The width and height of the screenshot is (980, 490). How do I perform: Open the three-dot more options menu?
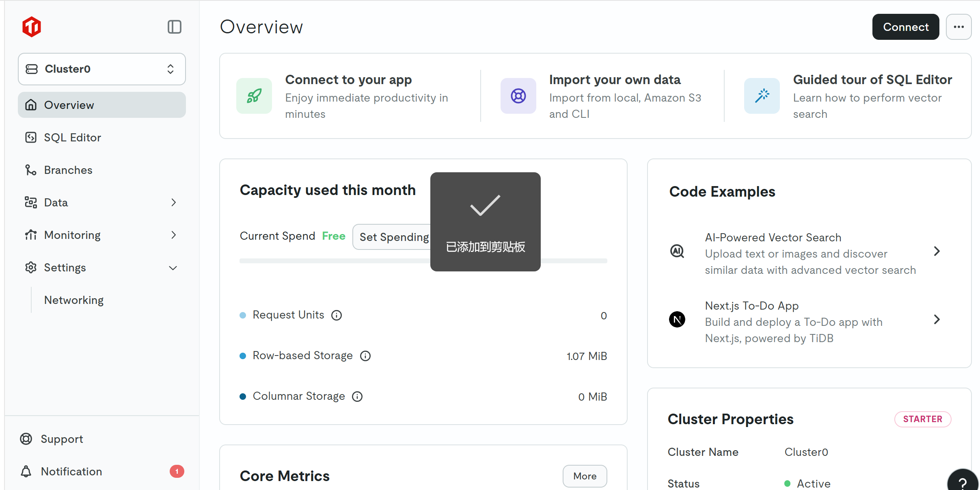pyautogui.click(x=958, y=27)
